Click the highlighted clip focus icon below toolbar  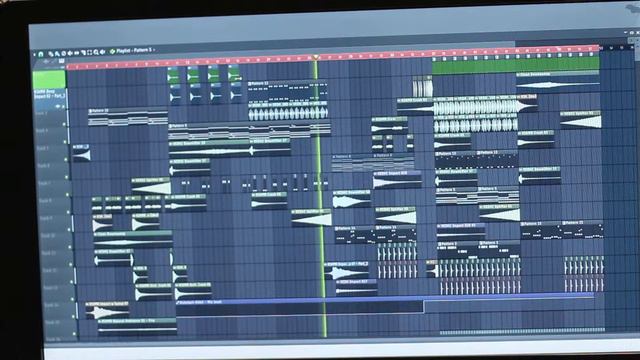coord(62,61)
